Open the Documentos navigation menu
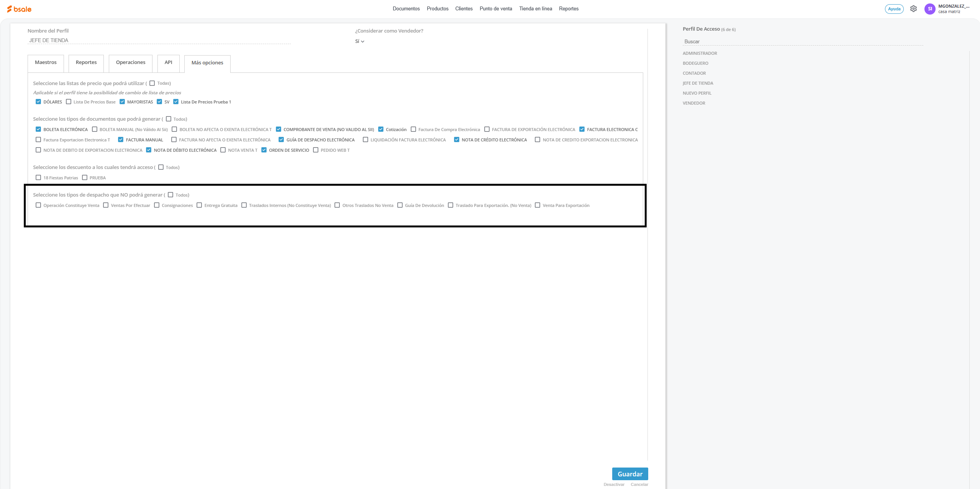The height and width of the screenshot is (489, 980). [x=406, y=8]
